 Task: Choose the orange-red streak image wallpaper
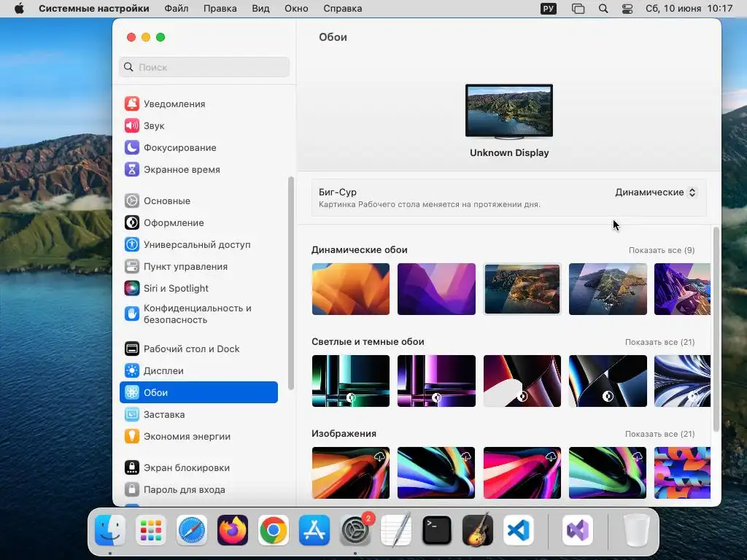(351, 472)
